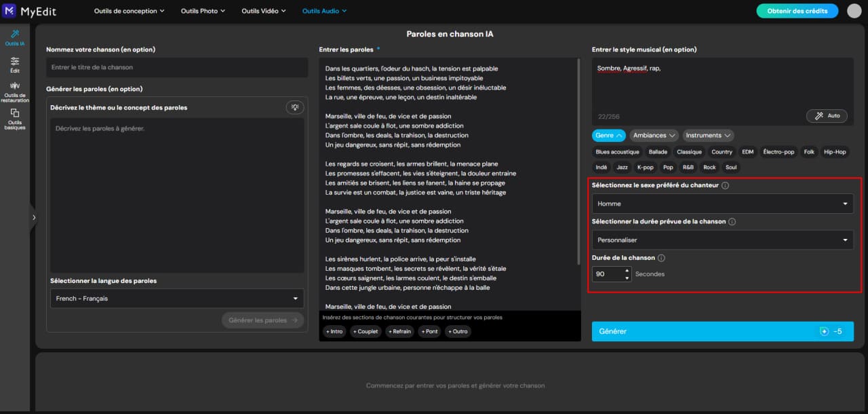Click the Générer les paroles button

[262, 320]
